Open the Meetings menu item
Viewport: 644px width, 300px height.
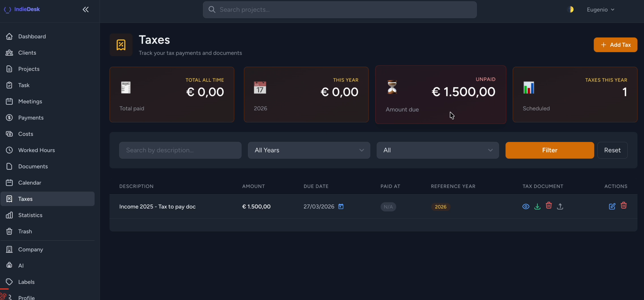pyautogui.click(x=30, y=101)
